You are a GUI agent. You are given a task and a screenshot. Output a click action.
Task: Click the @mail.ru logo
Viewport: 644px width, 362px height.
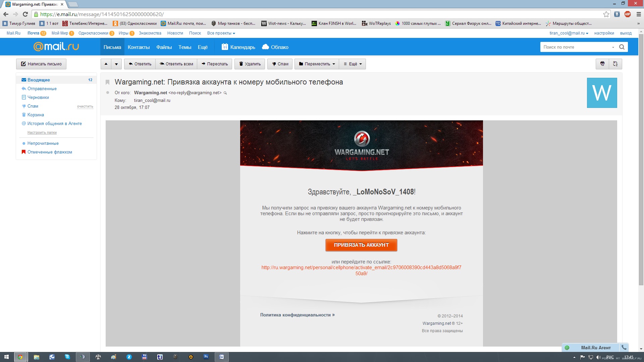pos(56,47)
